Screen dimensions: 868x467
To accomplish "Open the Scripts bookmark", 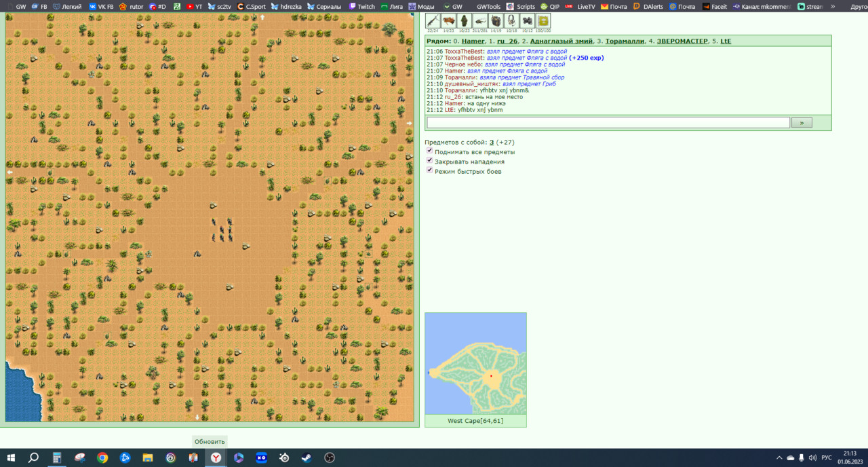I will click(x=521, y=6).
